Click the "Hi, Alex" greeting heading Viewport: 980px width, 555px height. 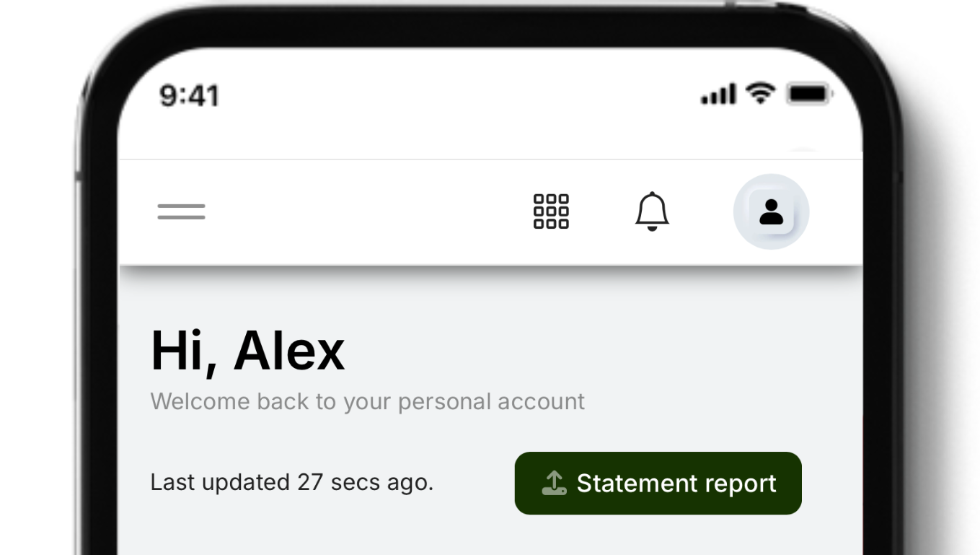(x=247, y=351)
